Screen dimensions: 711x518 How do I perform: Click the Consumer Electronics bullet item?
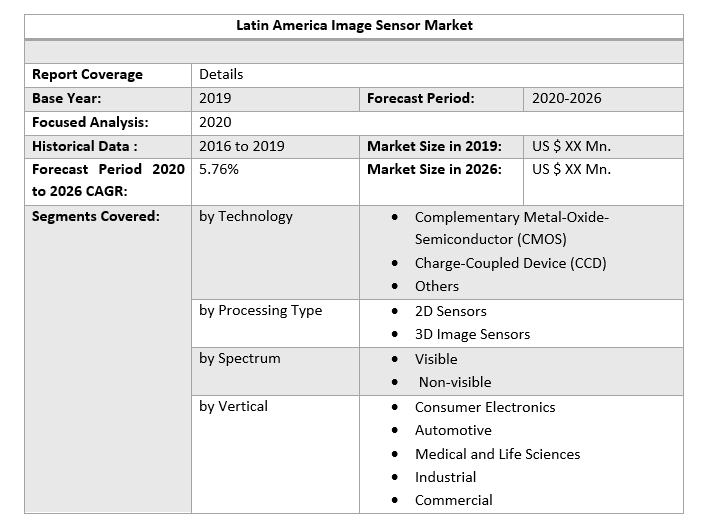coord(485,407)
